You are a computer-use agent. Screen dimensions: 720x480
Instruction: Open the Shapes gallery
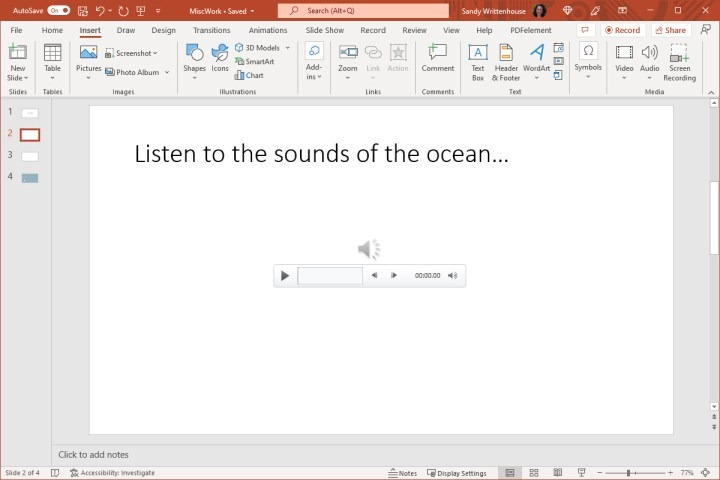tap(194, 62)
